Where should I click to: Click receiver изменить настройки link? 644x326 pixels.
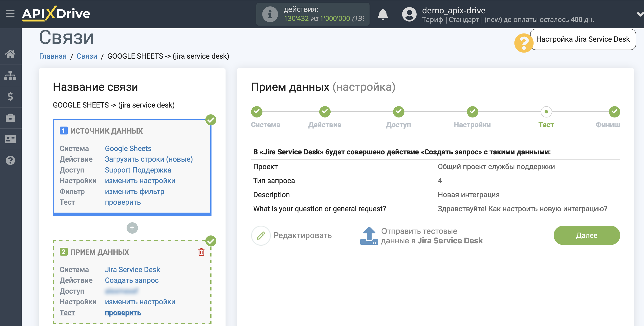point(140,302)
